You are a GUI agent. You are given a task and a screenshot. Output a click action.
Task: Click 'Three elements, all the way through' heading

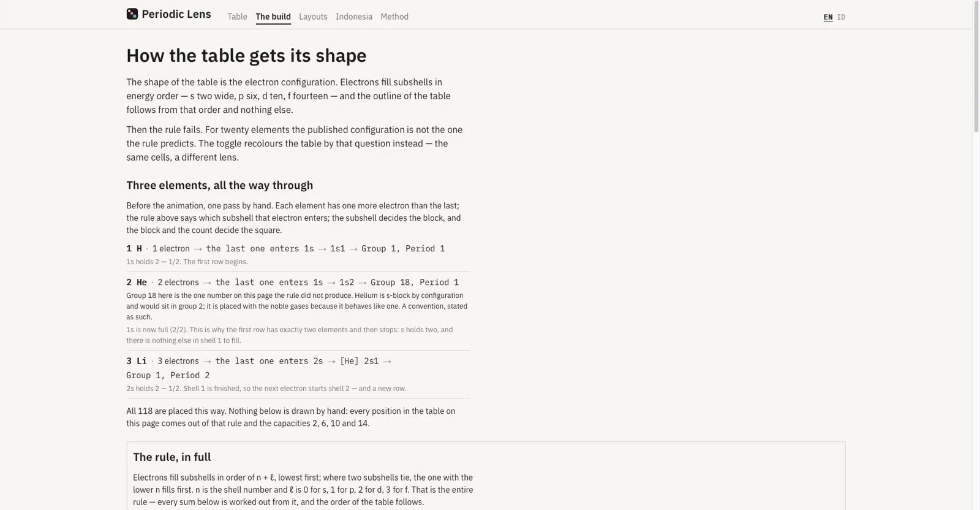pos(220,185)
